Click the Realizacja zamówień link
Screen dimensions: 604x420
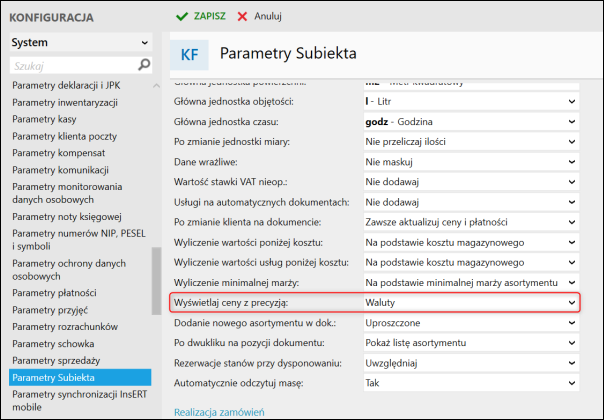[x=219, y=412]
